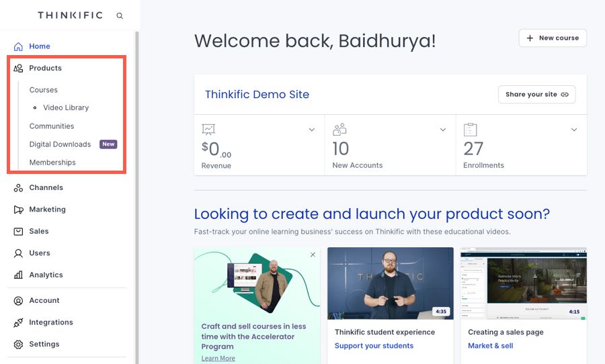The height and width of the screenshot is (364, 605).
Task: Follow the Support your students link
Action: (374, 346)
